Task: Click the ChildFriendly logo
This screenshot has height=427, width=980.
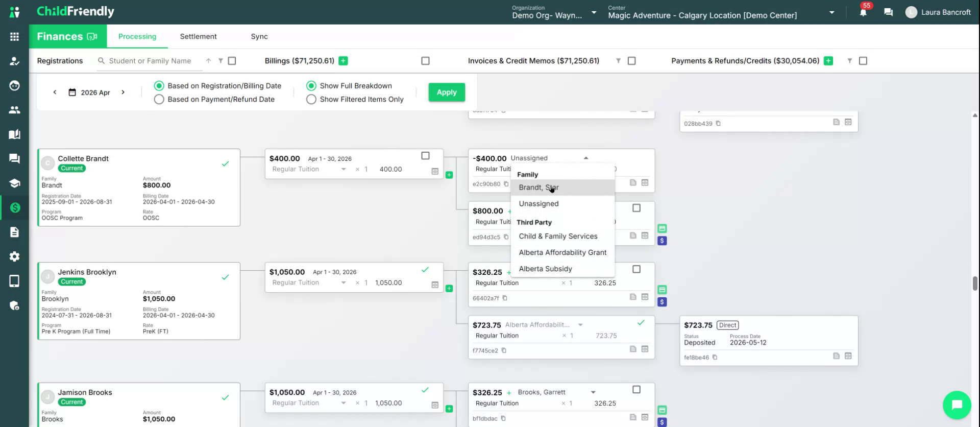Action: (x=76, y=12)
